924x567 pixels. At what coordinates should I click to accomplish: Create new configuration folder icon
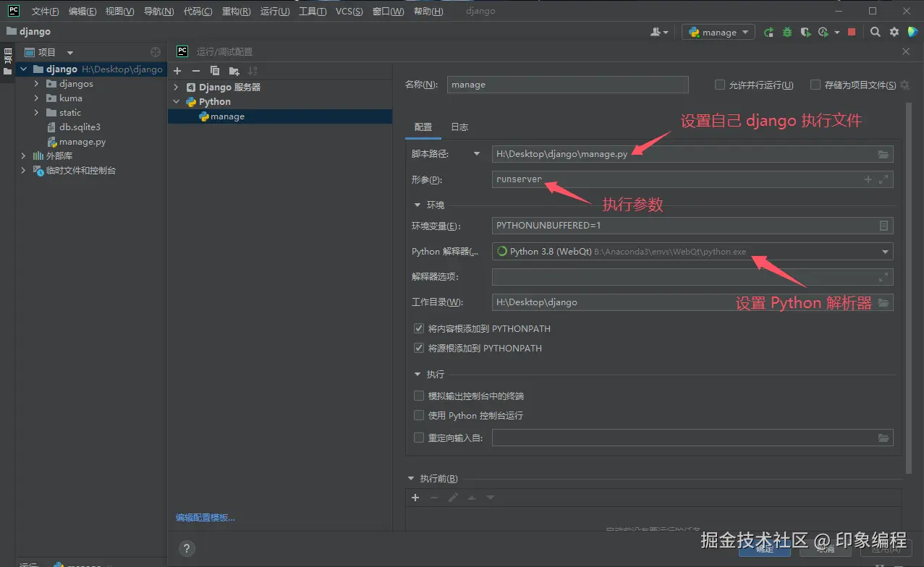234,71
